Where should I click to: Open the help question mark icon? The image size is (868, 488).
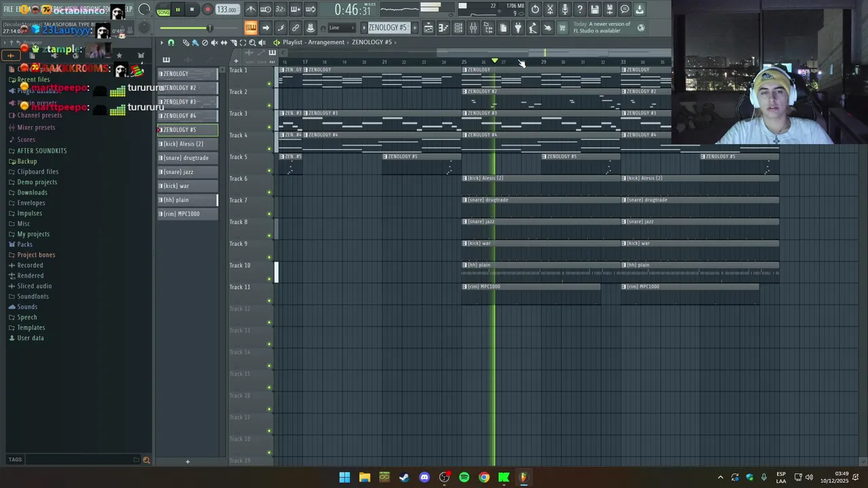tap(580, 9)
